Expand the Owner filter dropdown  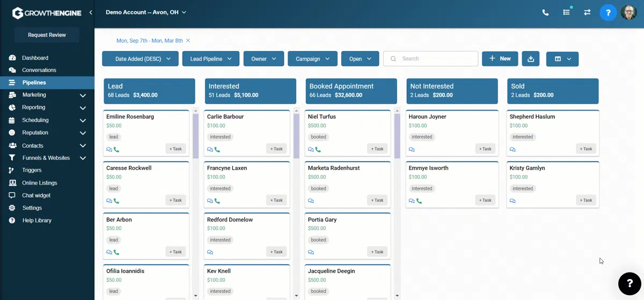tap(264, 59)
